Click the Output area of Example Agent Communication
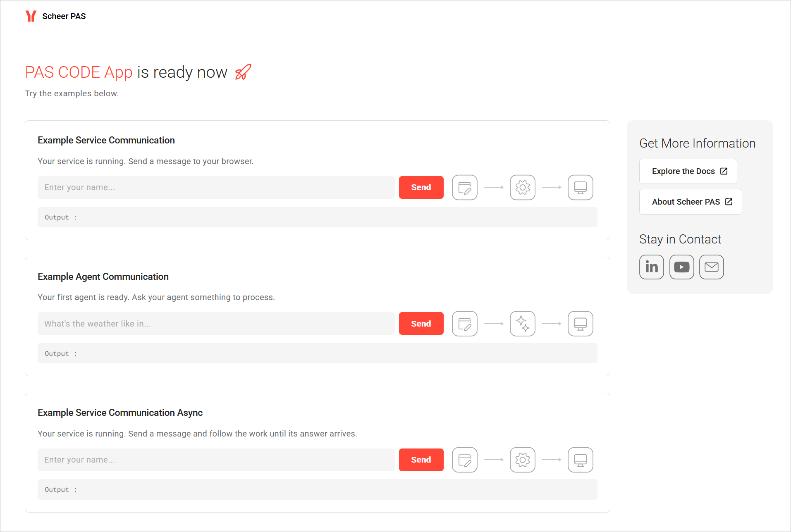 (x=318, y=353)
